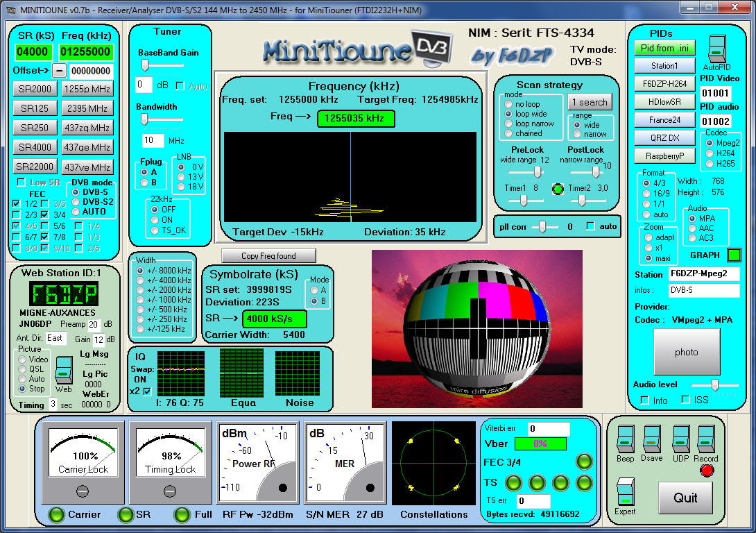This screenshot has width=756, height=533.
Task: Click the SR (kS) value field
Action: (33, 51)
